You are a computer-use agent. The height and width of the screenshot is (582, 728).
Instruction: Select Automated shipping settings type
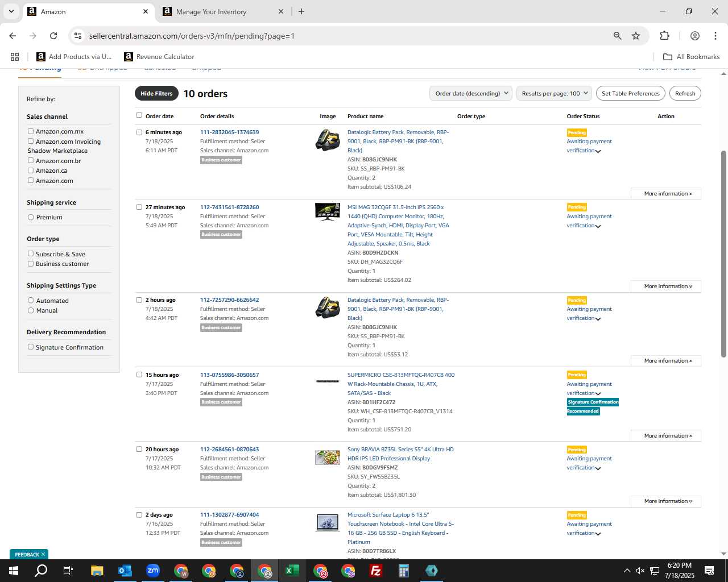pyautogui.click(x=31, y=301)
